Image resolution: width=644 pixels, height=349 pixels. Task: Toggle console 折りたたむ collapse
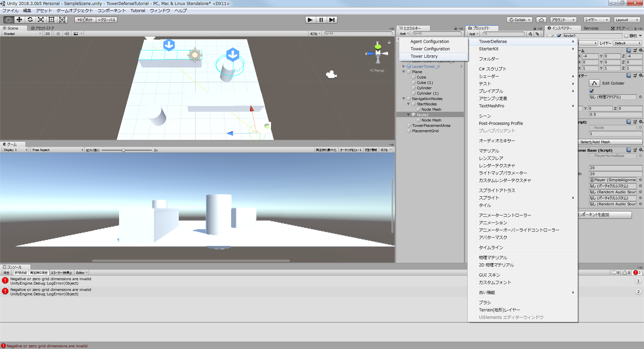pyautogui.click(x=20, y=273)
